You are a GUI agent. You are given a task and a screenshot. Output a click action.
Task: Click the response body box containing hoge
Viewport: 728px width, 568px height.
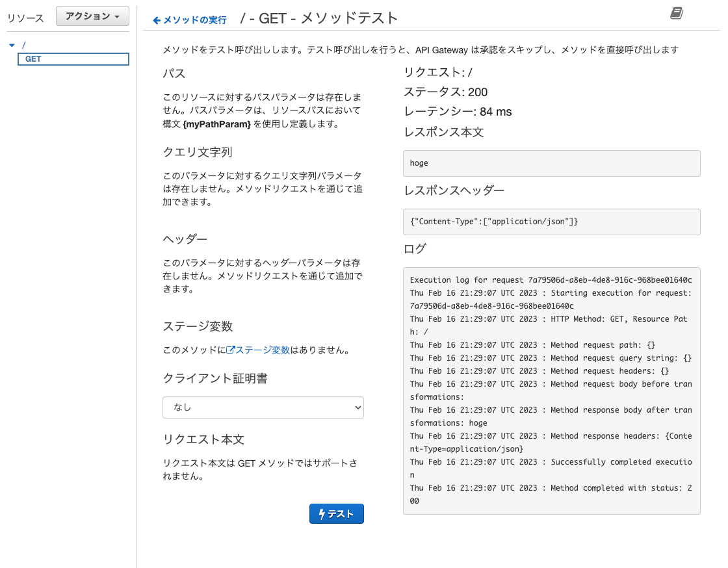coord(551,163)
